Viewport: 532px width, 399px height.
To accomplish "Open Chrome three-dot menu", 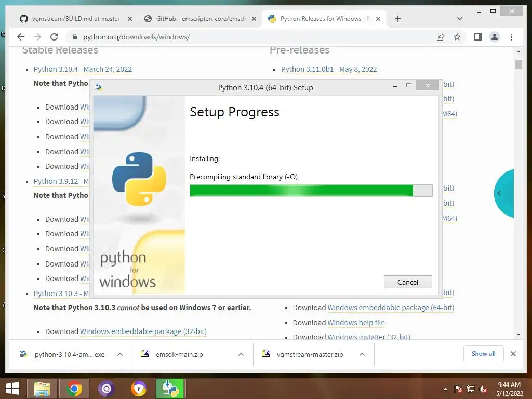I will (x=511, y=37).
